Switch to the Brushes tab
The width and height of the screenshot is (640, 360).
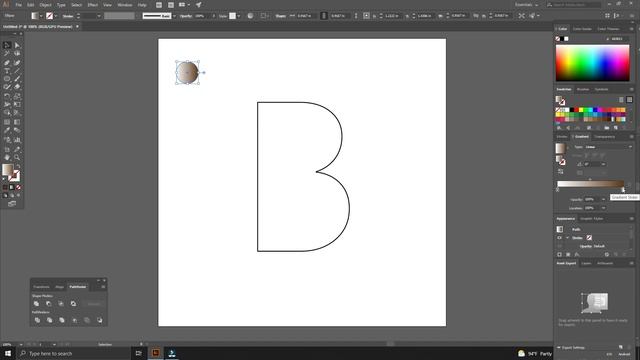coord(582,89)
